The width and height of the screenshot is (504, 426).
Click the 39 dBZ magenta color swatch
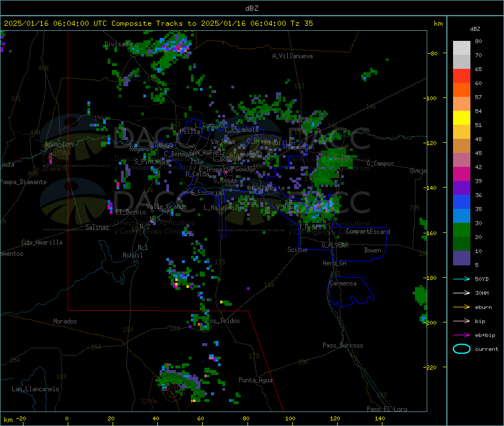(461, 174)
